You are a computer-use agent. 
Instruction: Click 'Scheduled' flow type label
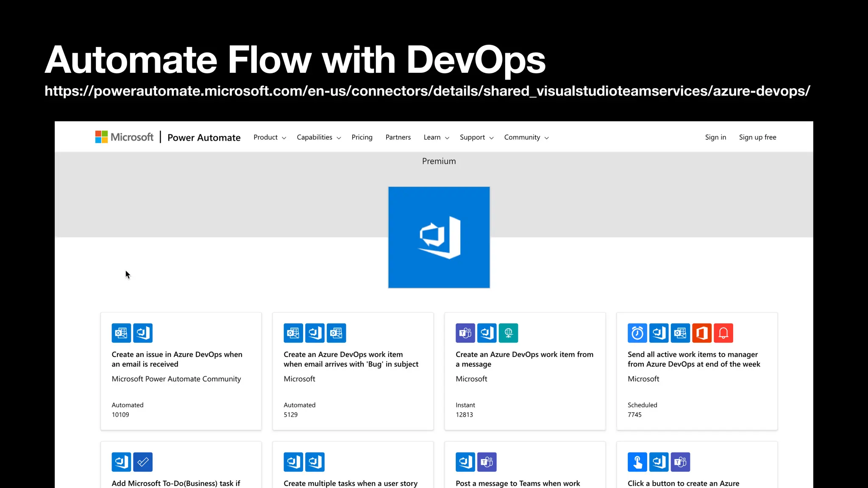(x=643, y=405)
